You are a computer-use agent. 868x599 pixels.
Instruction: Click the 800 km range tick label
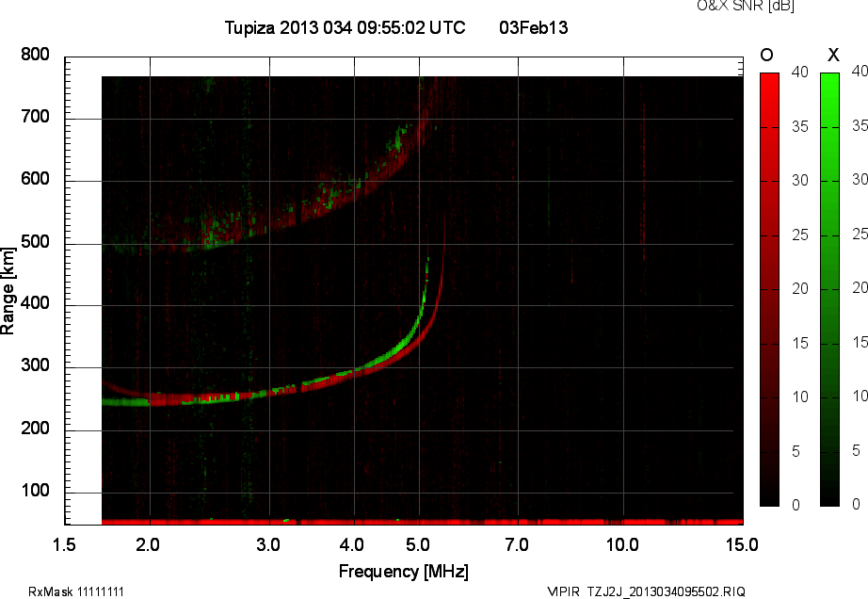tap(35, 56)
